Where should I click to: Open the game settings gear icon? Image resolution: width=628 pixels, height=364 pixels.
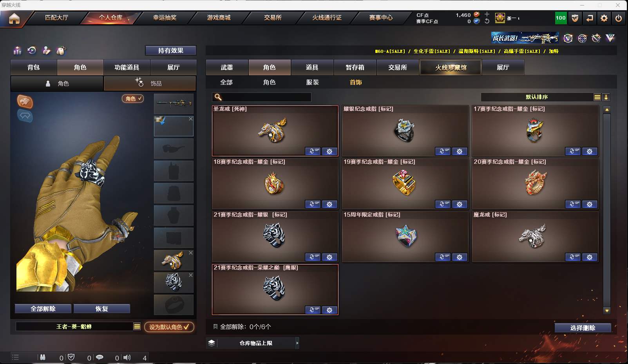coord(604,18)
